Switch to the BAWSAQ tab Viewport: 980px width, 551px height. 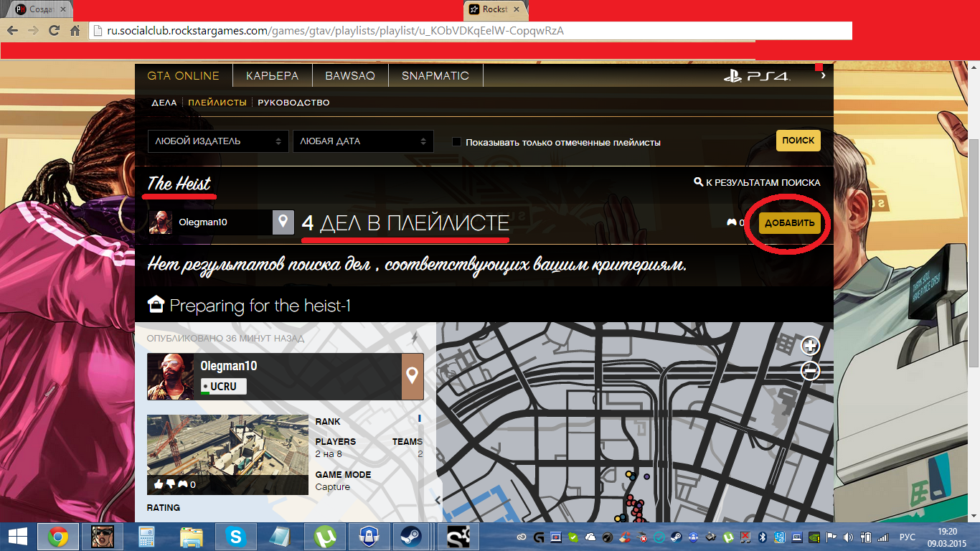coord(350,75)
